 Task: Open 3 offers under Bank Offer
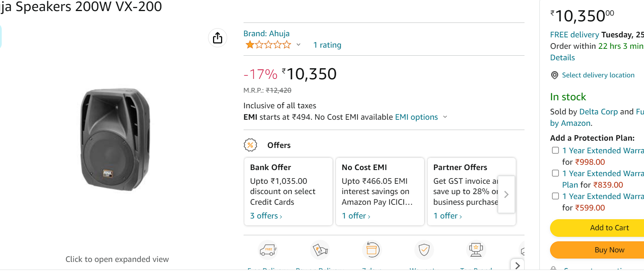pos(266,216)
